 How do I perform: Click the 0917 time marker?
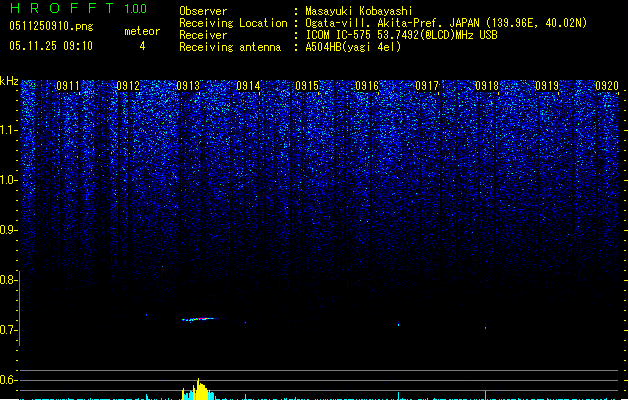coord(427,86)
